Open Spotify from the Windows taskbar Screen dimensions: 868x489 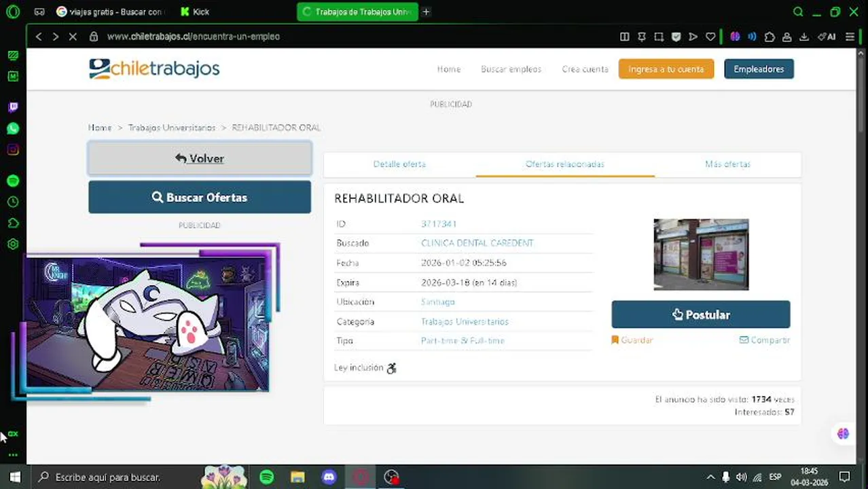(x=267, y=477)
